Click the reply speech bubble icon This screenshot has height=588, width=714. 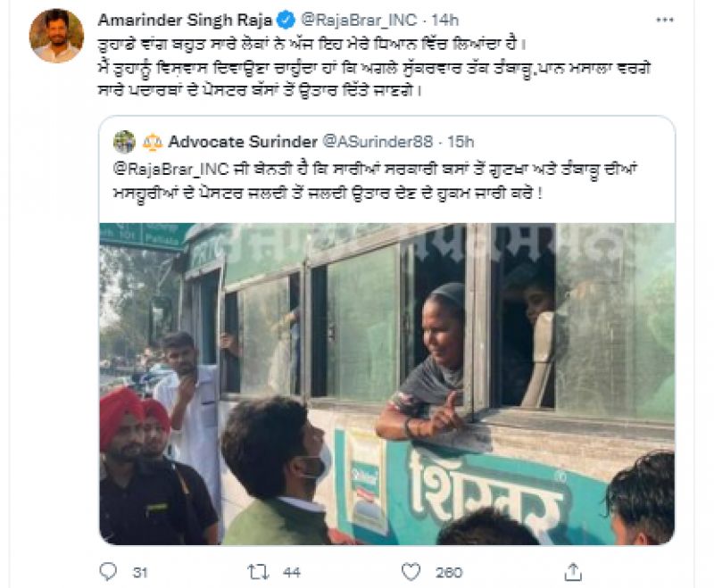[108, 571]
